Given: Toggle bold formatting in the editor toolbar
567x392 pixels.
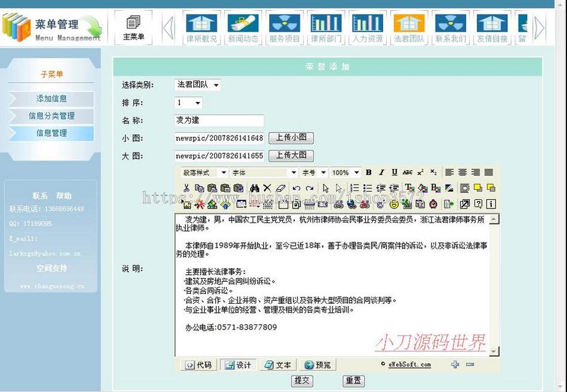Looking at the screenshot, I should [368, 173].
